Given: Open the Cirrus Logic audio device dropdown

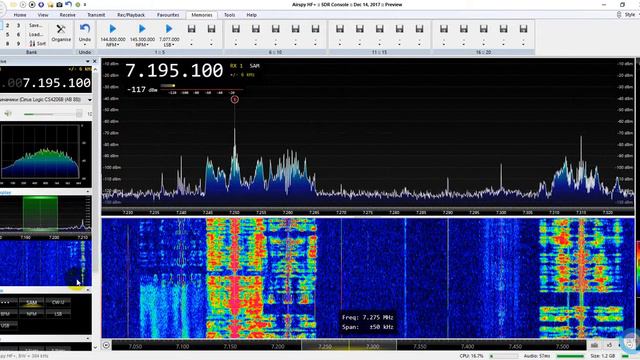Looking at the screenshot, I should pos(89,100).
